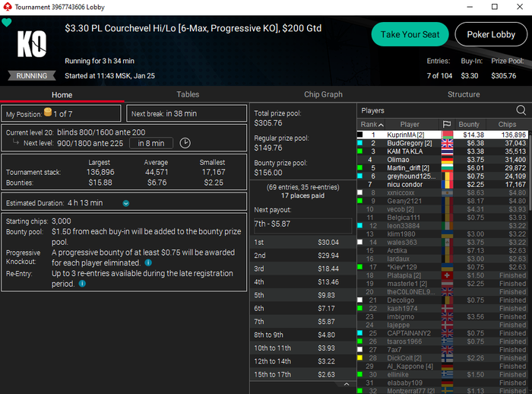Minimize the tournament lobby window
The width and height of the screenshot is (532, 394).
(x=470, y=7)
